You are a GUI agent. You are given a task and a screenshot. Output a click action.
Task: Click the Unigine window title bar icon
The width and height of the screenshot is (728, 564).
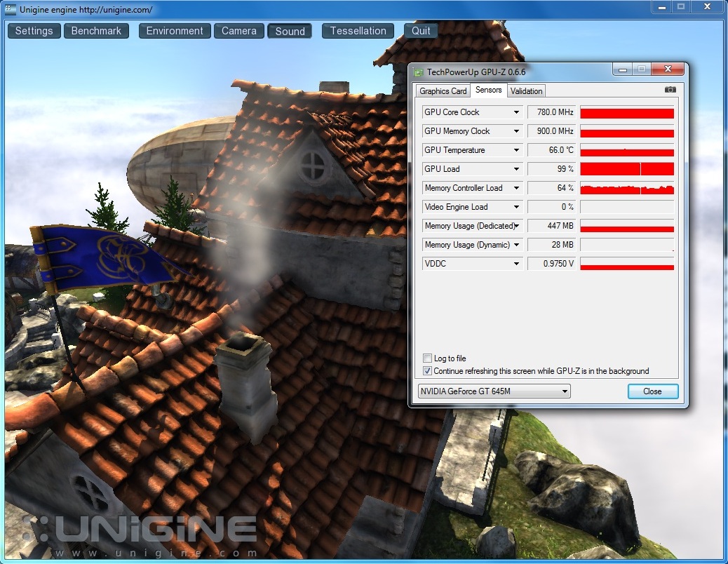pos(11,9)
